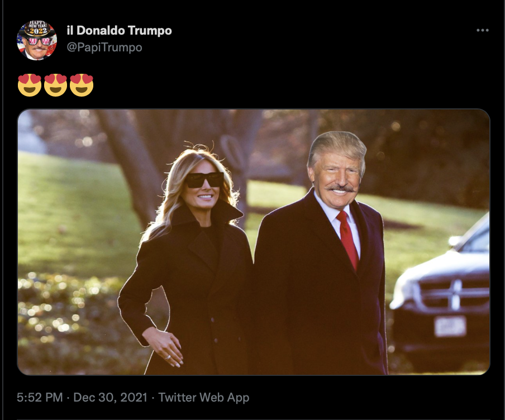505x420 pixels.
Task: Click the Dec 30, 2021 date
Action: [x=110, y=397]
